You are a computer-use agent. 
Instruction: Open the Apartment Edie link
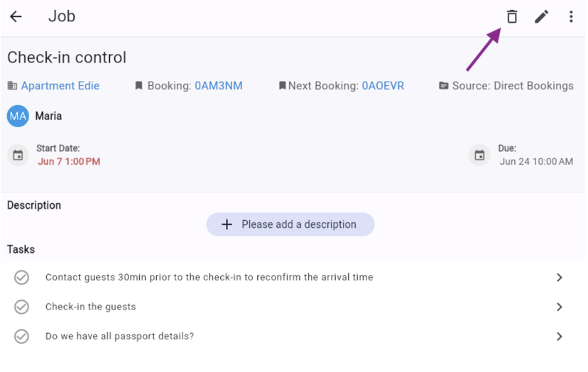pyautogui.click(x=60, y=86)
